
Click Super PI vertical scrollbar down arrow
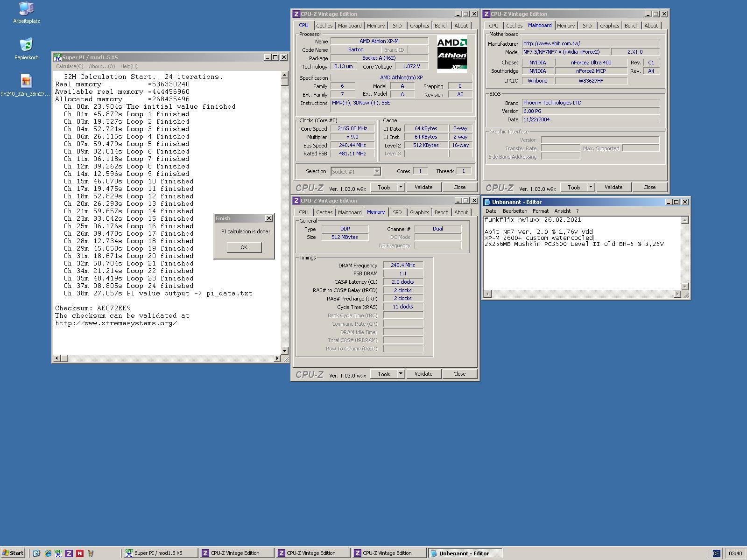point(285,350)
